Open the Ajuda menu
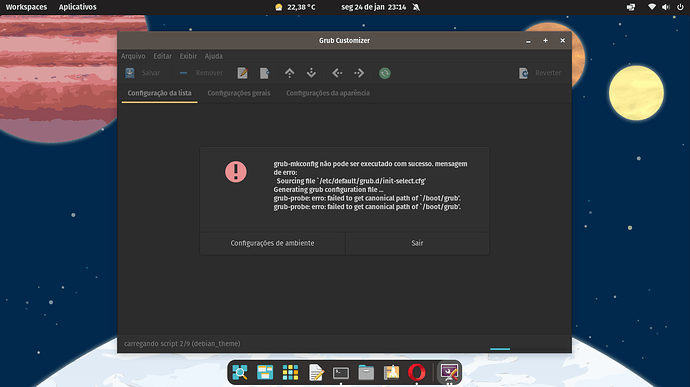This screenshot has width=690, height=387. point(213,56)
